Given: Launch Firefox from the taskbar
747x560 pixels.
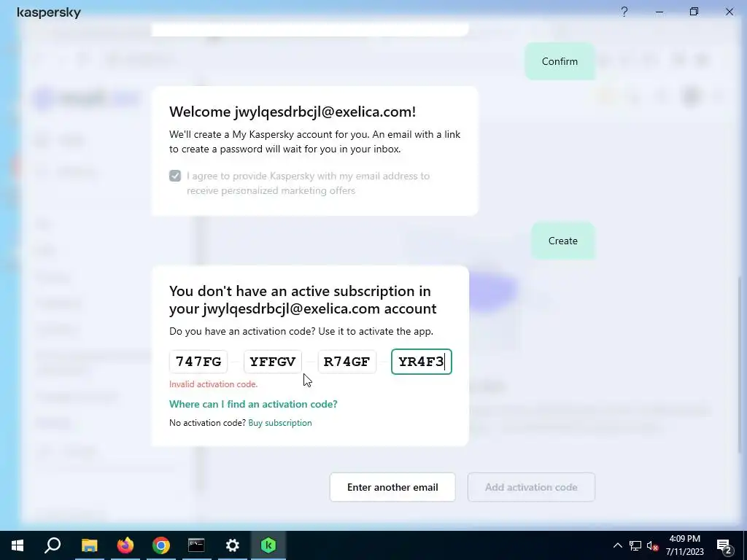Looking at the screenshot, I should point(125,545).
